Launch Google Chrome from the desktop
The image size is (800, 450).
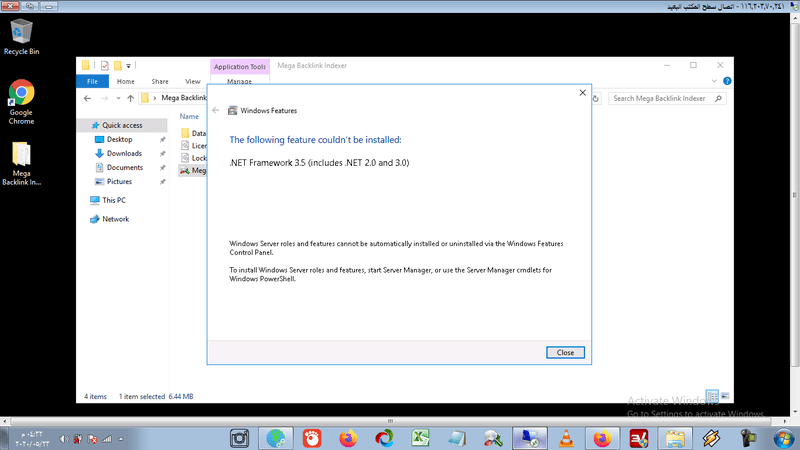(x=21, y=102)
